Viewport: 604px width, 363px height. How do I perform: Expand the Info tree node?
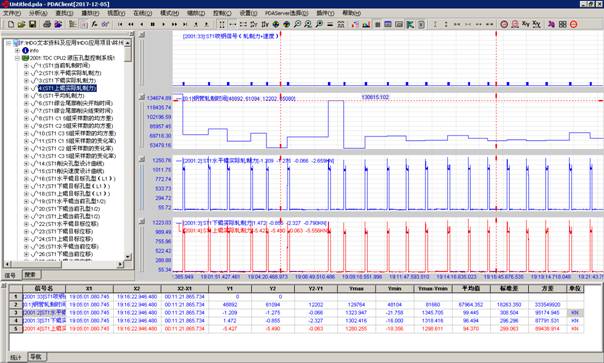17,50
